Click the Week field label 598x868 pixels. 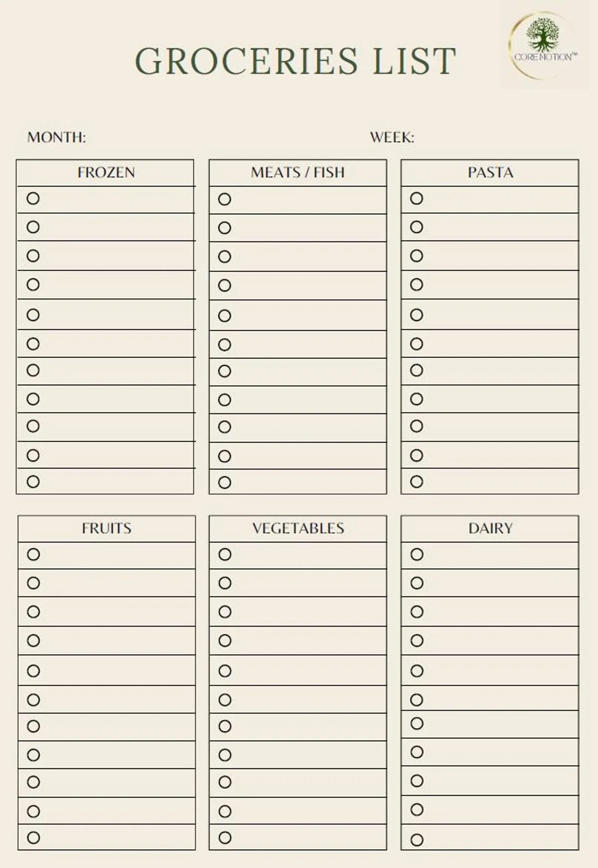click(x=392, y=137)
